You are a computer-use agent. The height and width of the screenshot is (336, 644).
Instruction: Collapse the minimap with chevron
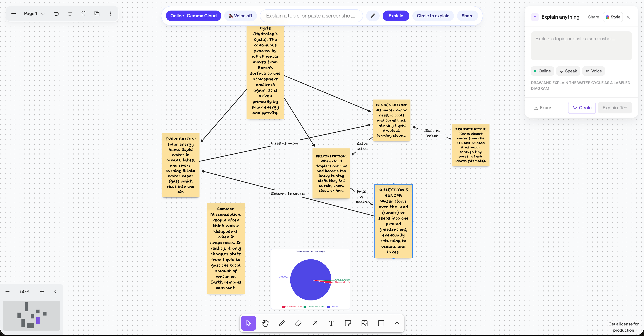(x=56, y=292)
